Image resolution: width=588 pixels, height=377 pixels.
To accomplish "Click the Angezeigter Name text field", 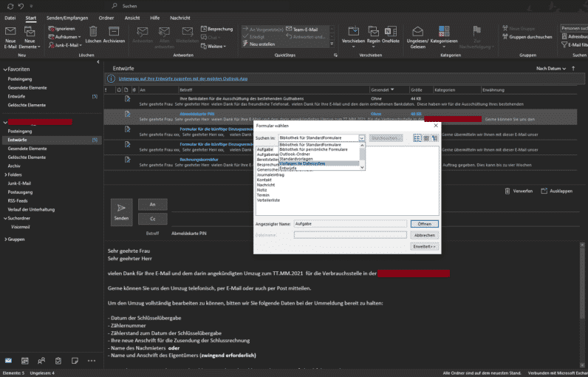I will [x=349, y=223].
